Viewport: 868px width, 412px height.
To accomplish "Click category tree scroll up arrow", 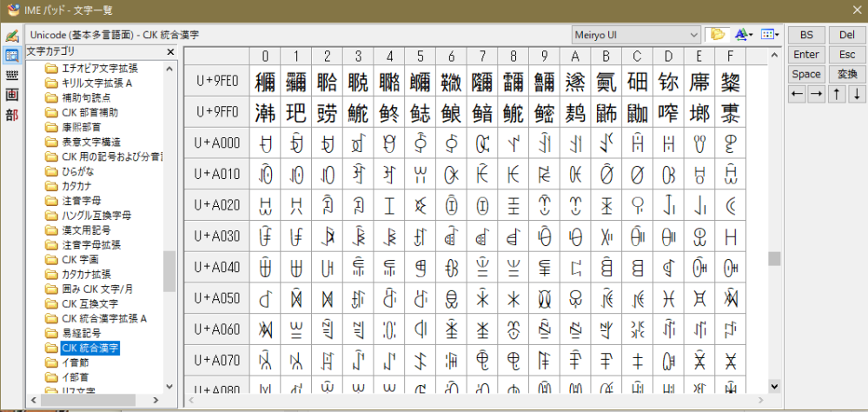I will [x=169, y=69].
